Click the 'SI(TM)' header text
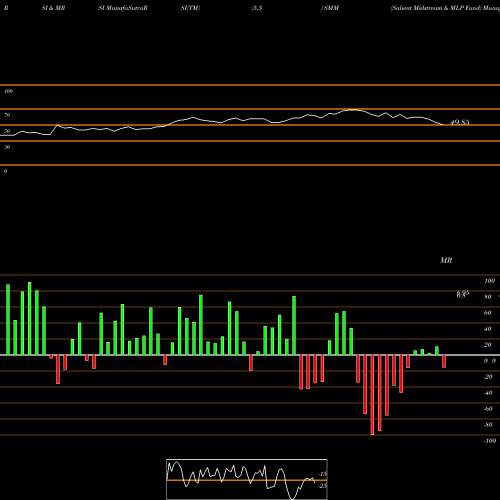500x500 pixels. point(190,8)
